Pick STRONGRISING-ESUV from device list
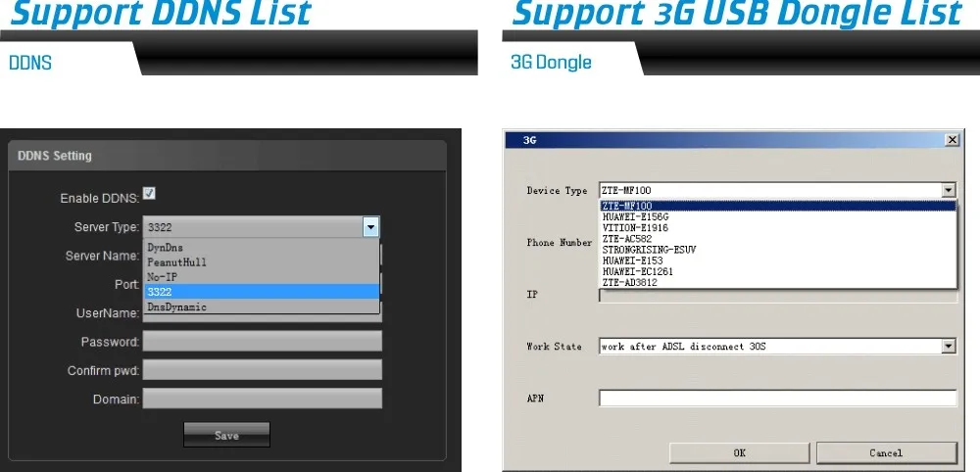The image size is (980, 472). (x=648, y=250)
